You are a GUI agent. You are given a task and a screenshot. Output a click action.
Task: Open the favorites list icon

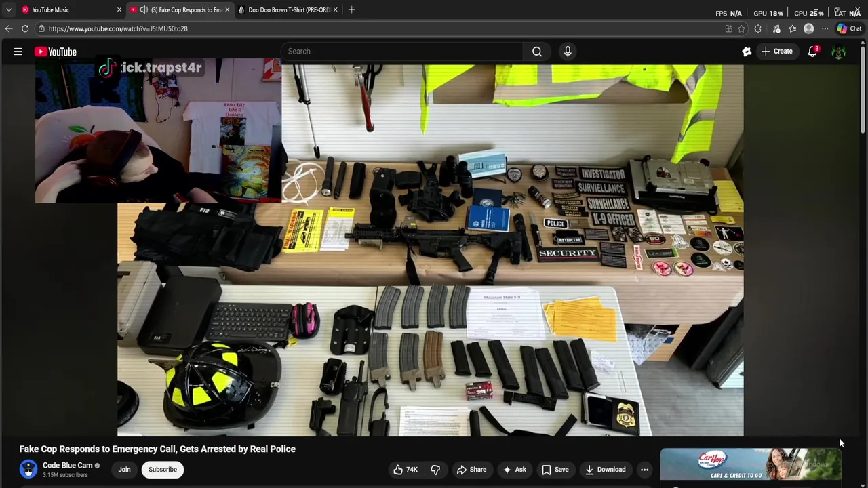(792, 28)
